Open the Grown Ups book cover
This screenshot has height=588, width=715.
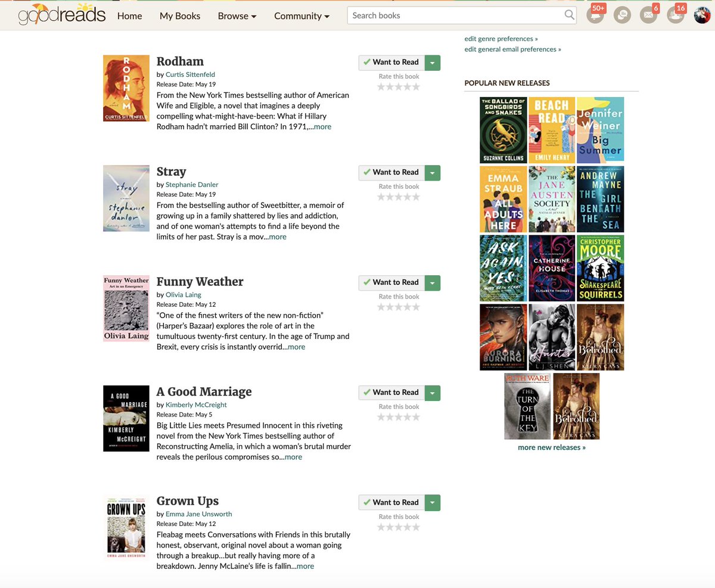pos(126,528)
